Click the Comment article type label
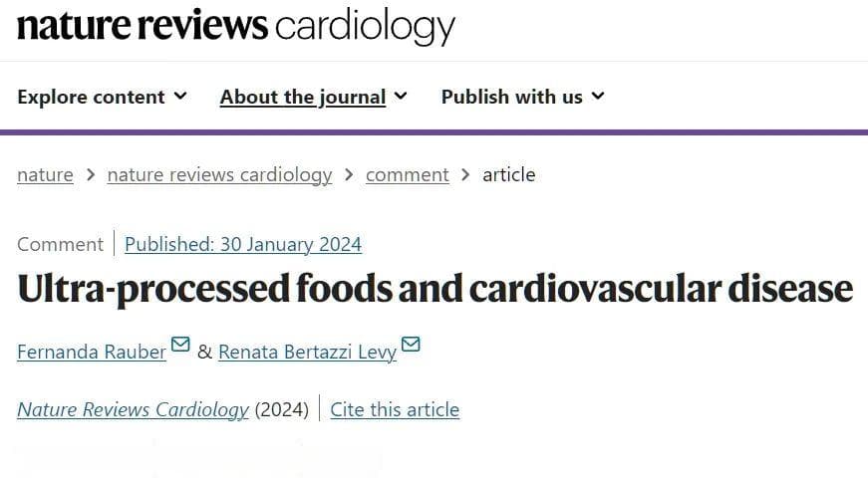The width and height of the screenshot is (868, 482). (x=61, y=244)
